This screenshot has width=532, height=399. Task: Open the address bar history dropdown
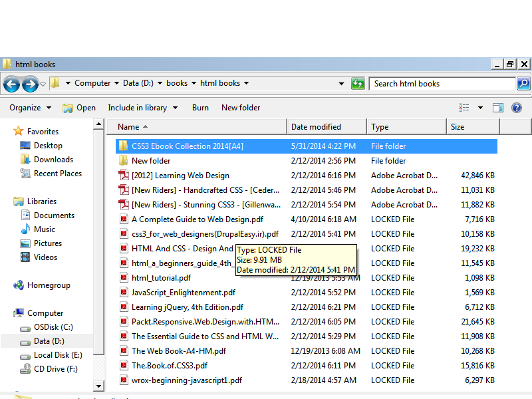click(x=341, y=84)
